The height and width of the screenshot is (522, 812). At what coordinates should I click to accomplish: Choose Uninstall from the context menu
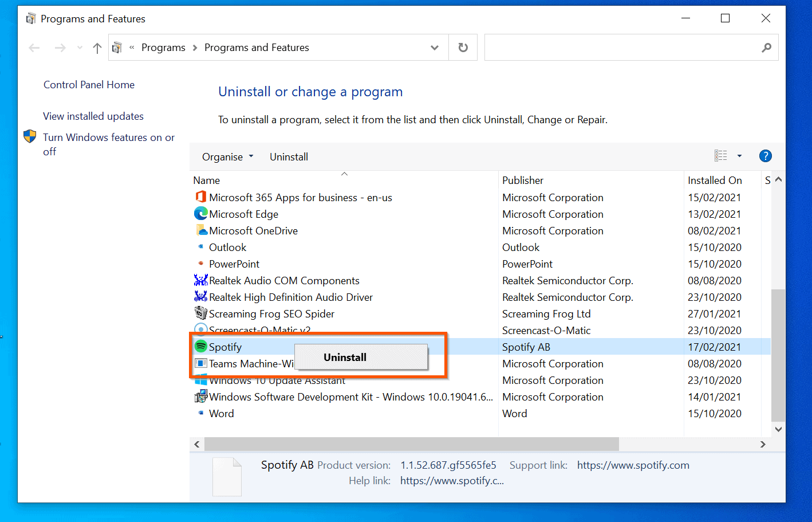pos(361,357)
